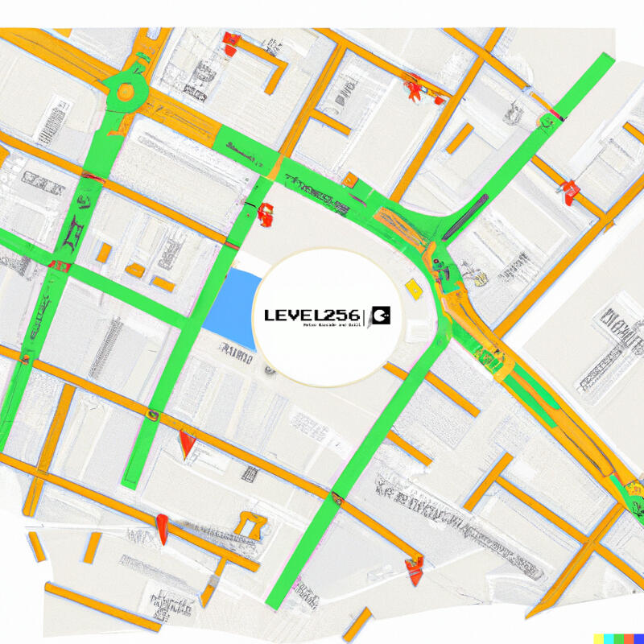The height and width of the screenshot is (644, 644).
Task: Select the black Pac-Man icon beside LEVEL256
Action: pyautogui.click(x=382, y=316)
